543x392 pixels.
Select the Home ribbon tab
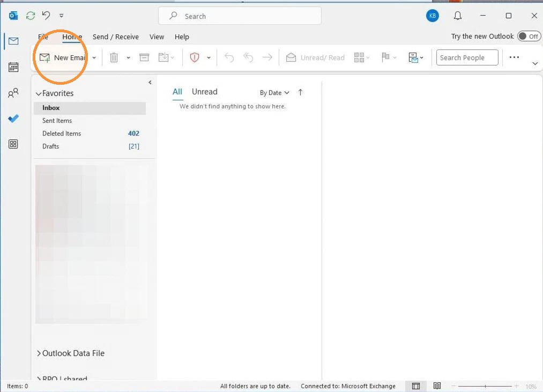pyautogui.click(x=72, y=37)
